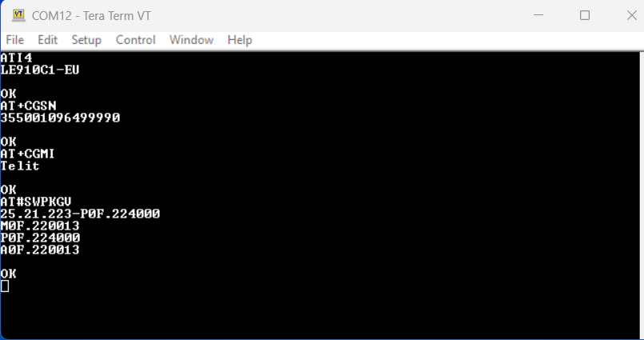Click the last OK above the cursor
This screenshot has height=340, width=644.
tap(8, 274)
